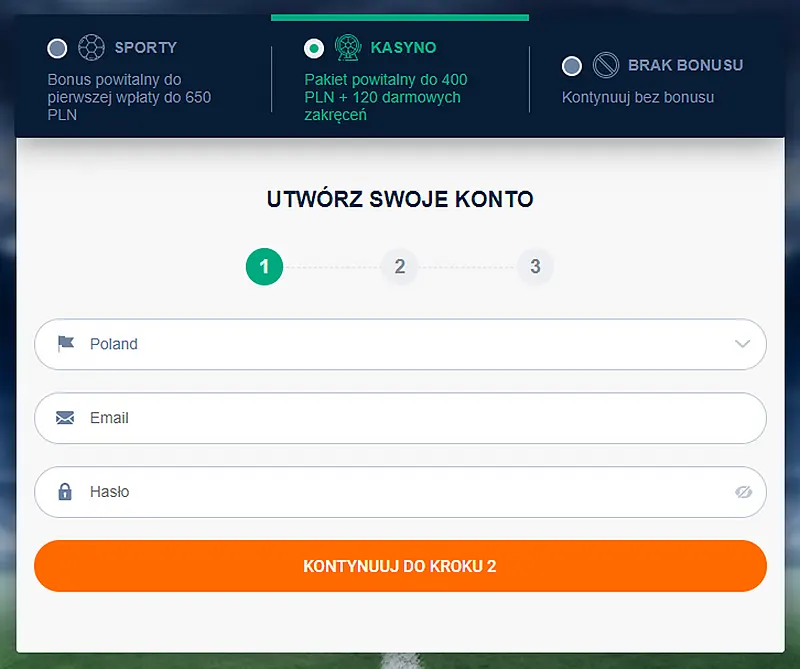This screenshot has height=669, width=800.
Task: Click the KASYNO tab label
Action: [403, 47]
